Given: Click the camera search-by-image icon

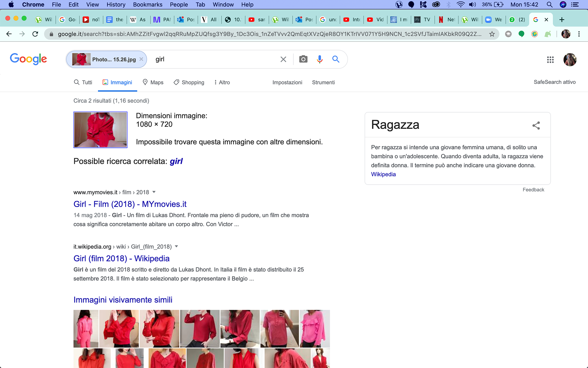Looking at the screenshot, I should click(x=303, y=59).
